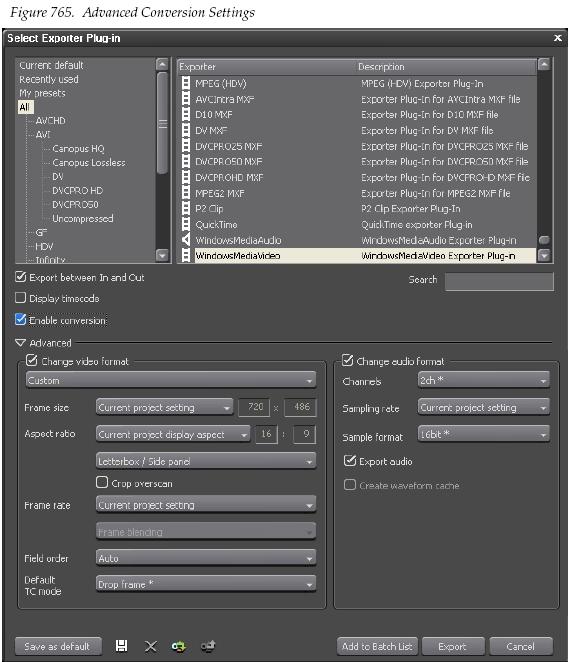
Task: Open the Field order Auto dropdown
Action: tap(206, 558)
